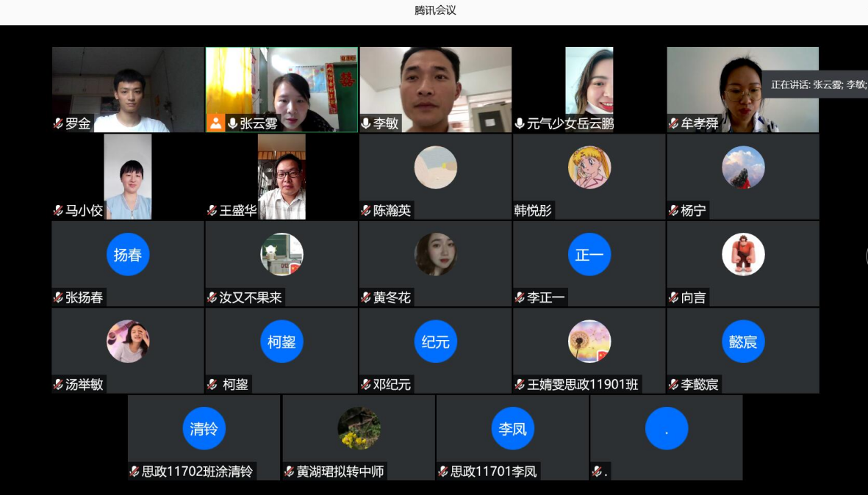Screen dimensions: 868x495
Task: Click the muted microphone icon next to 罗金
Action: [58, 124]
